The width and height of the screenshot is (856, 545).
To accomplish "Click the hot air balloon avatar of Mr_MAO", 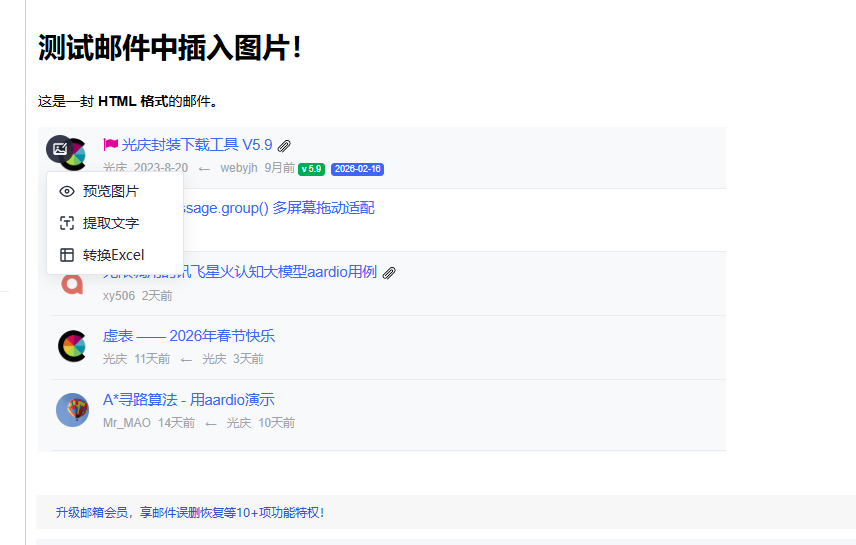I will pyautogui.click(x=72, y=410).
